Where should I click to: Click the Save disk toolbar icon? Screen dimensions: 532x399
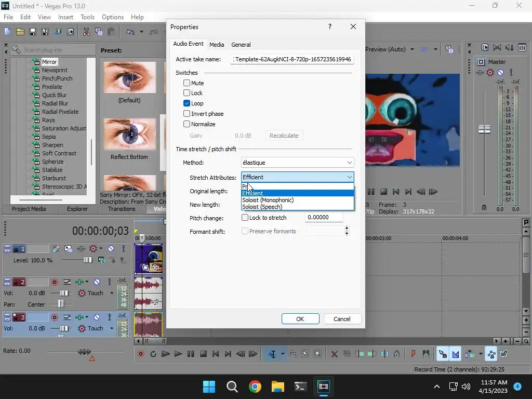click(33, 32)
